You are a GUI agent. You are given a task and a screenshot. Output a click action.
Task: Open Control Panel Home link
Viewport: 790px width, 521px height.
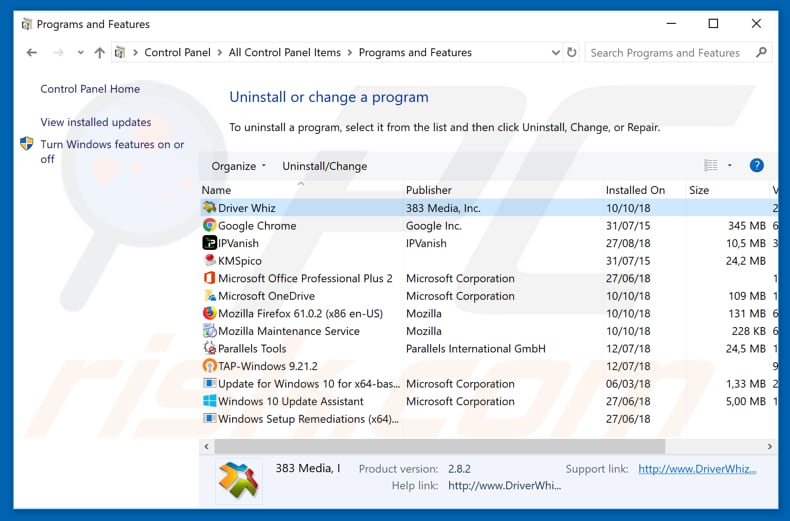coord(90,89)
